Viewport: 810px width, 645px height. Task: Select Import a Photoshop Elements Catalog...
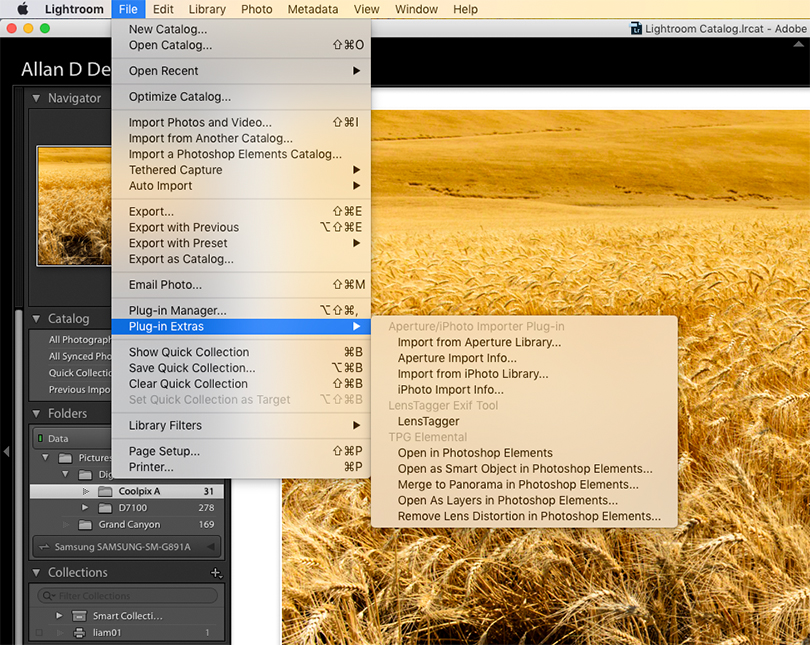[241, 154]
